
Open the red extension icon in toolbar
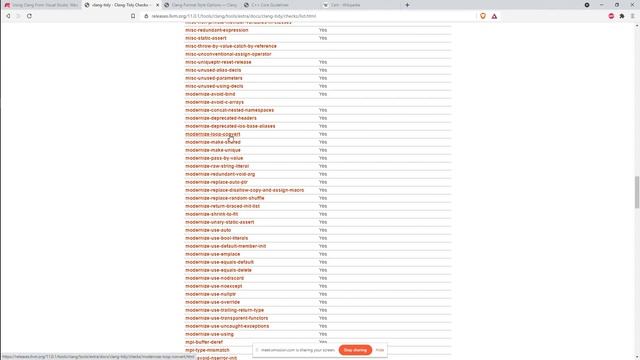(x=611, y=16)
